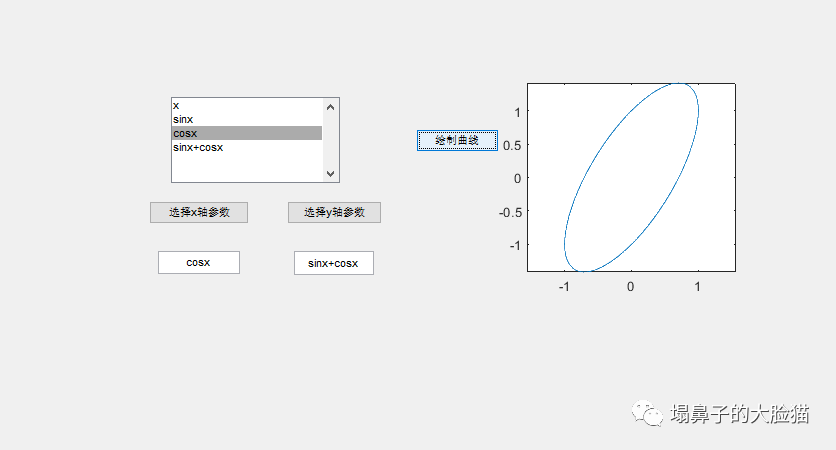Click the blank area below the list items
836x450 pixels.
coord(246,167)
